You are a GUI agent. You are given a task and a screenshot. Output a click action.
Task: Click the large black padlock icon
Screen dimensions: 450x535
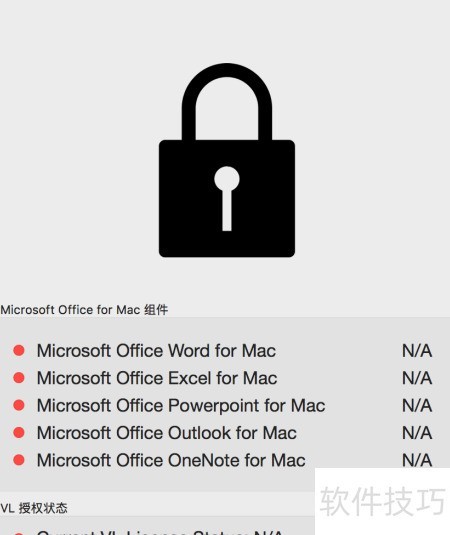[x=227, y=160]
